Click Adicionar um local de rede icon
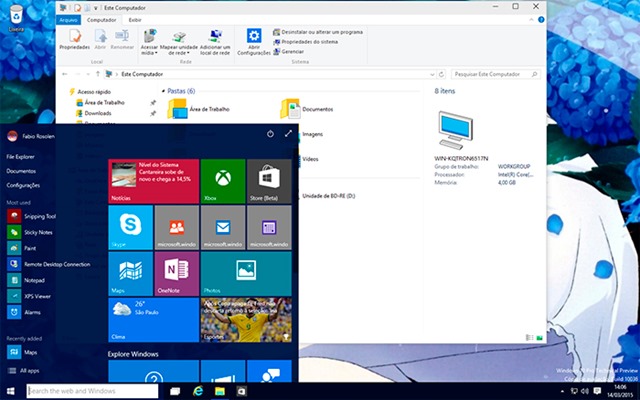This screenshot has height=400, width=640. pyautogui.click(x=215, y=42)
